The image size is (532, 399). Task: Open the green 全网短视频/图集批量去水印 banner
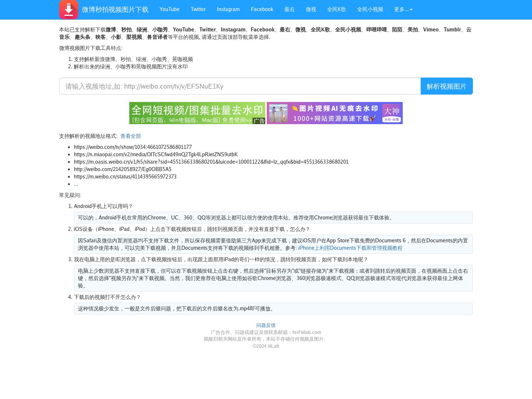[197, 113]
